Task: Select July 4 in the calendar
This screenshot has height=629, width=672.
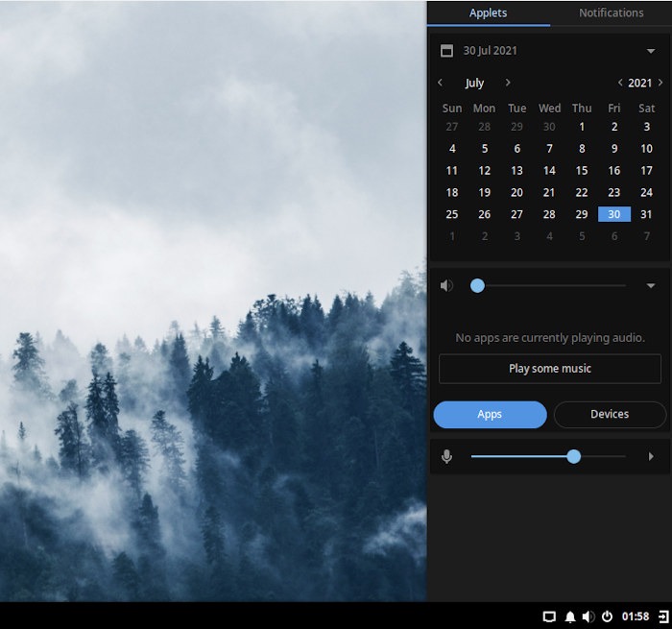Action: tap(452, 149)
